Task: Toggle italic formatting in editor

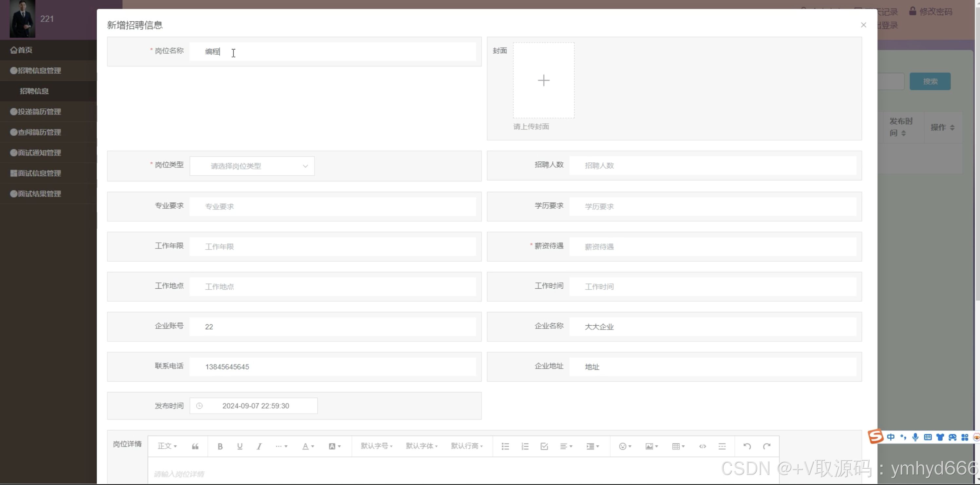Action: pyautogui.click(x=259, y=446)
